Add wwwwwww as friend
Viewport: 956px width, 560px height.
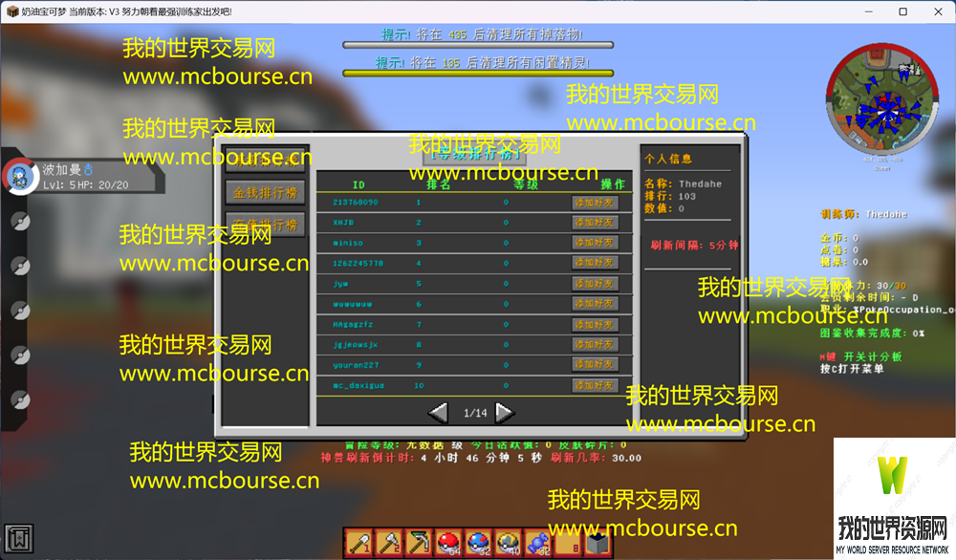coord(595,304)
